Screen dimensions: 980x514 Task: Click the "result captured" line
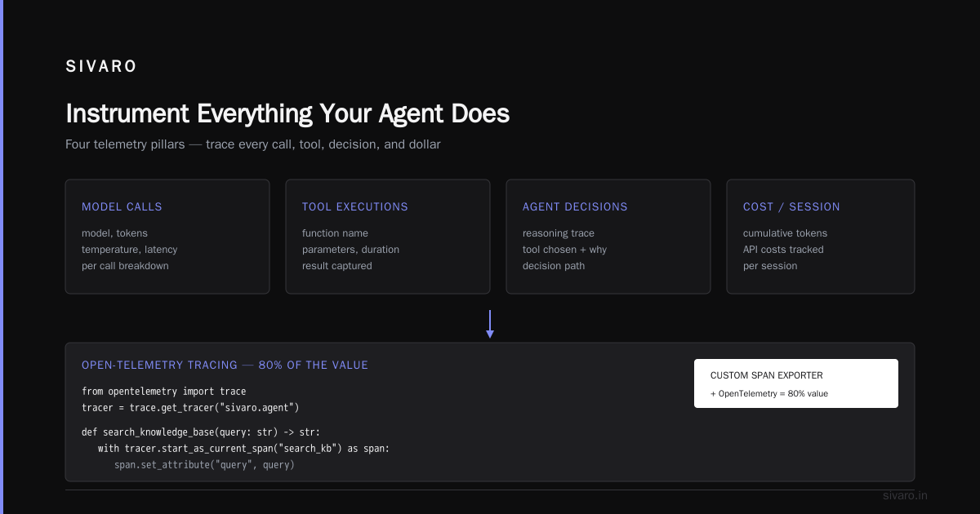pyautogui.click(x=337, y=266)
